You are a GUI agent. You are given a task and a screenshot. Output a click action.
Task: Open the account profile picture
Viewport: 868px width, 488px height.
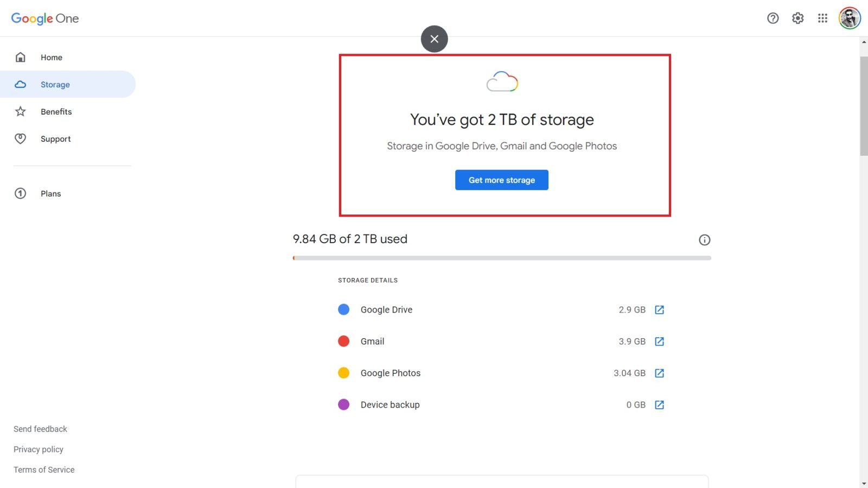tap(850, 18)
